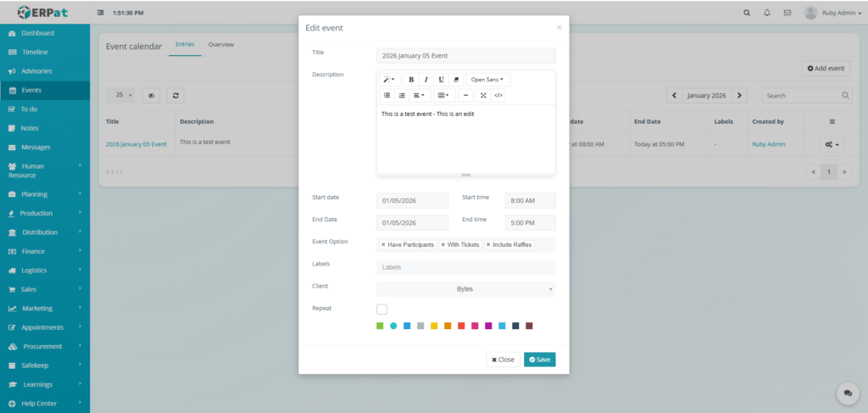This screenshot has width=868, height=413.
Task: Open the Open Sans font dropdown
Action: [x=487, y=80]
